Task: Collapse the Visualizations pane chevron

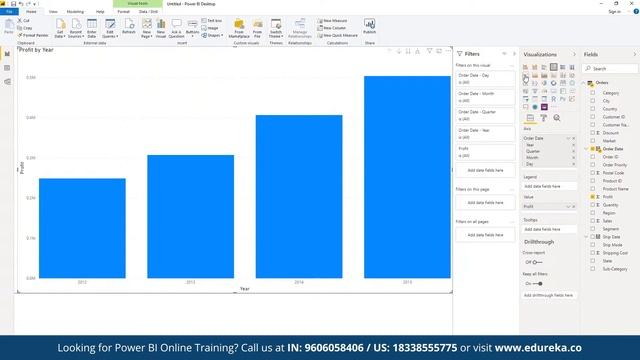Action: [x=574, y=54]
